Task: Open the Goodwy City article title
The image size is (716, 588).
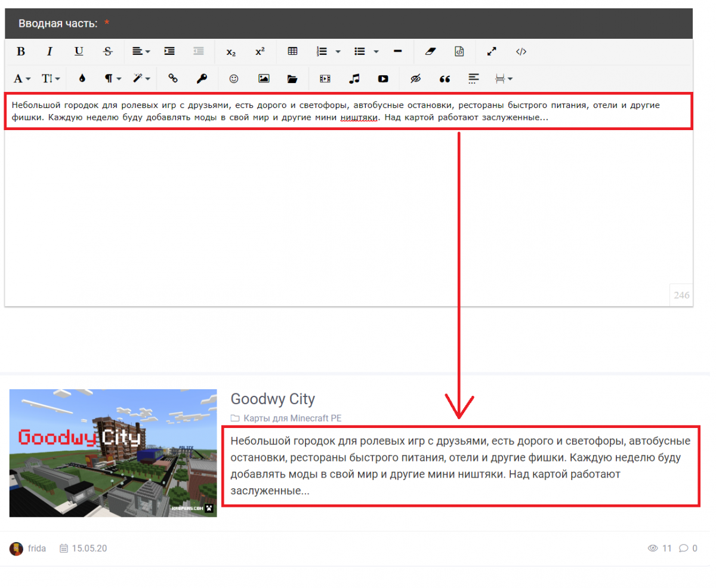Action: pyautogui.click(x=272, y=399)
